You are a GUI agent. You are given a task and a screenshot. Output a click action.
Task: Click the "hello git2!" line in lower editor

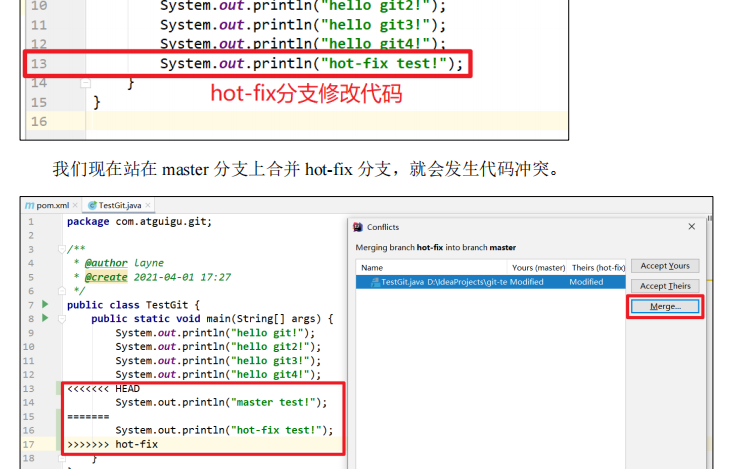[x=218, y=347]
